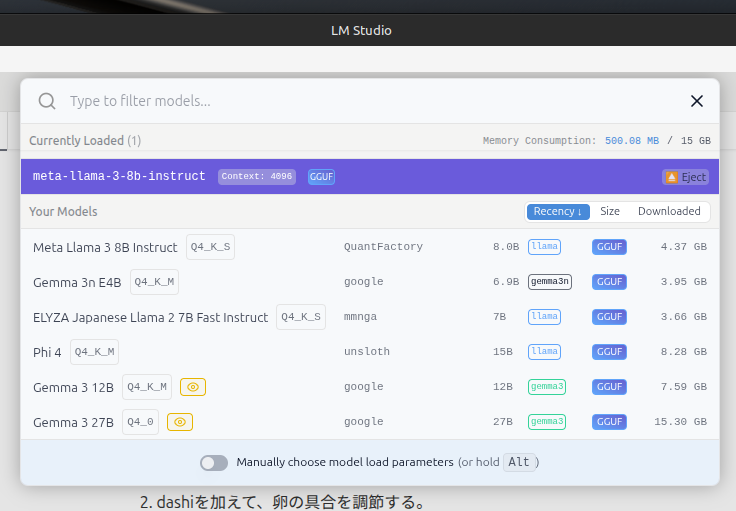Eject the meta-llama-3-8b-instruct model
This screenshot has width=736, height=511.
pyautogui.click(x=685, y=177)
